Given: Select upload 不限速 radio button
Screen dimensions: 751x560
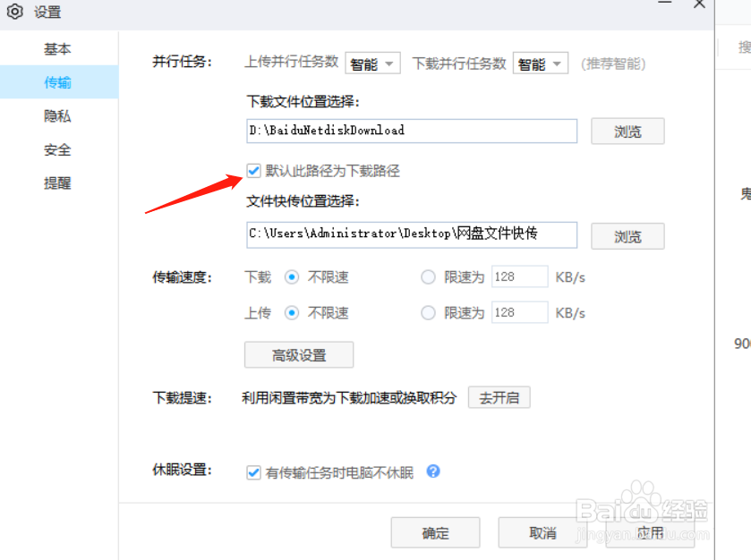Looking at the screenshot, I should (292, 313).
